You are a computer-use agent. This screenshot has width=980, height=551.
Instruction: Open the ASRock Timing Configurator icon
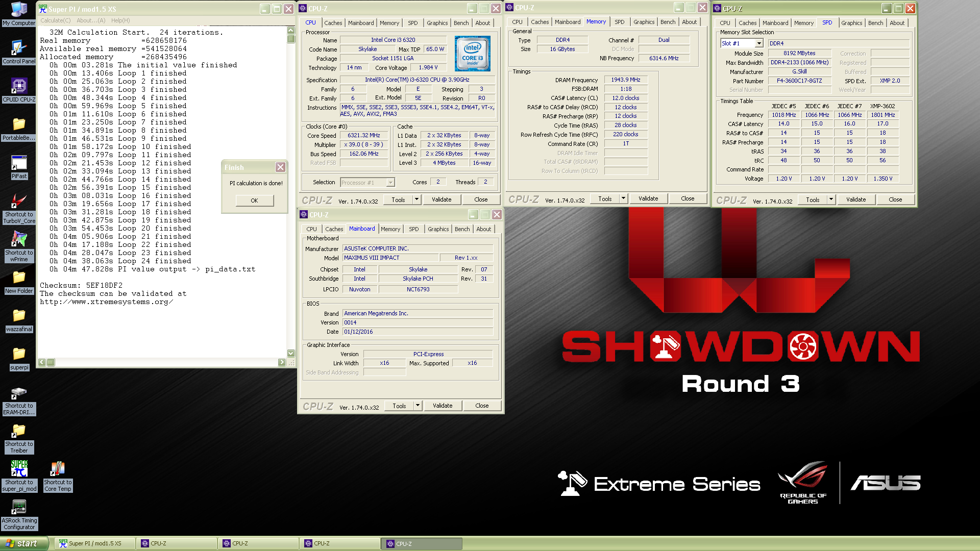click(19, 514)
